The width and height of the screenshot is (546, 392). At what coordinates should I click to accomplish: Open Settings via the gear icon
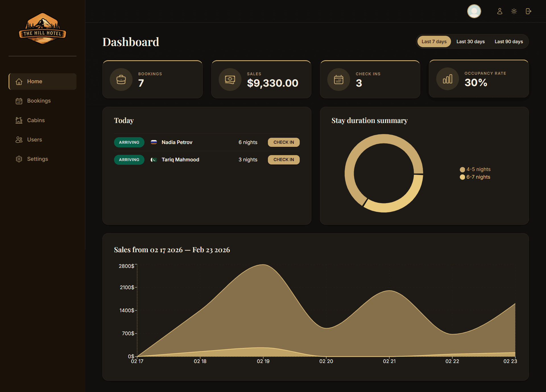click(x=19, y=159)
